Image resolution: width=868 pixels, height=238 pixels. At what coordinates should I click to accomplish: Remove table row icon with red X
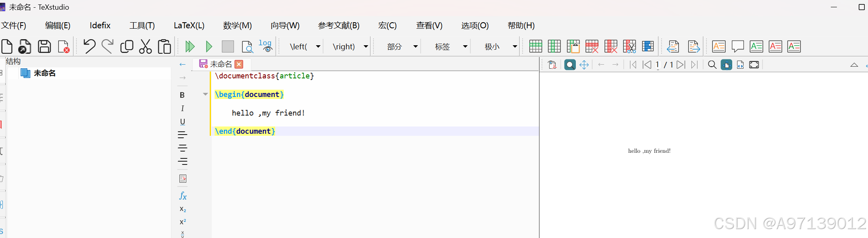coord(592,46)
